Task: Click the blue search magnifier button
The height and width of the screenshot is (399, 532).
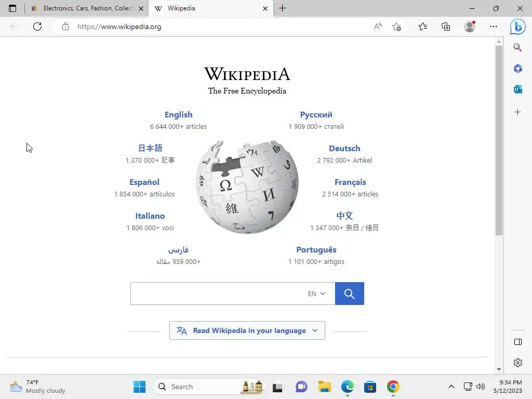Action: click(350, 294)
